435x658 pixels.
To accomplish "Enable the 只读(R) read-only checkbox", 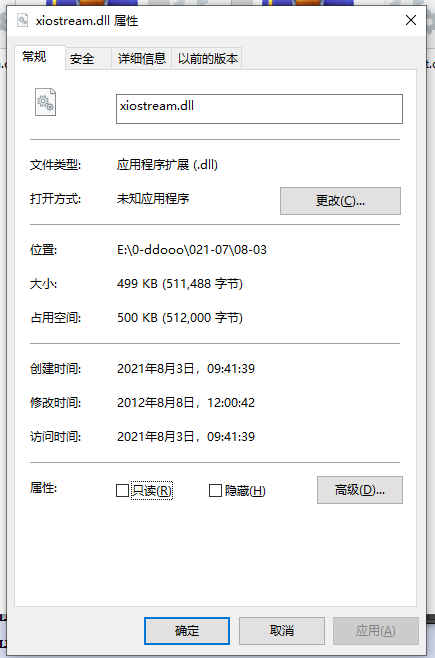I will (x=122, y=490).
